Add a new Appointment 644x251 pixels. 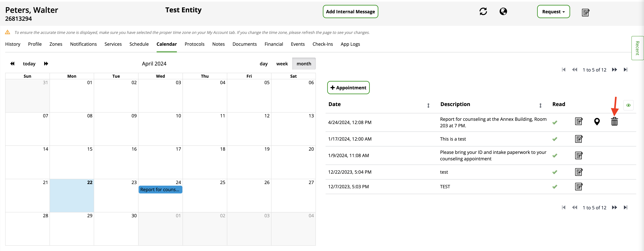tap(348, 88)
